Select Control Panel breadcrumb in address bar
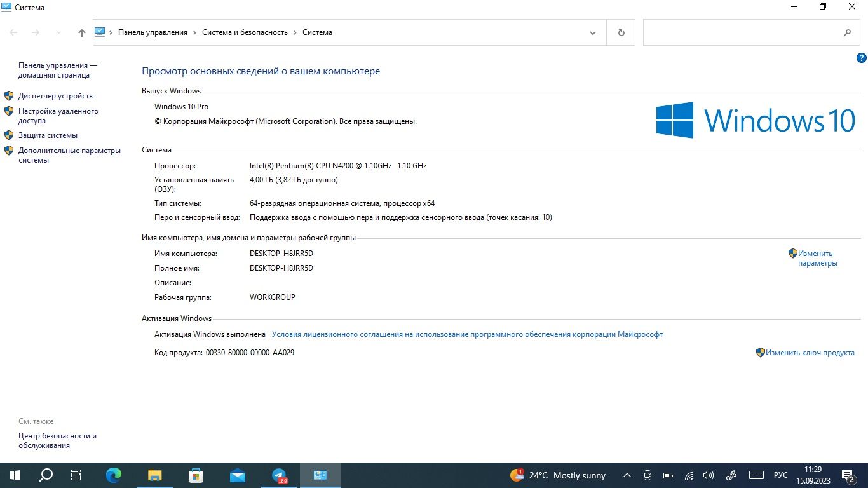Viewport: 868px width, 488px height. coord(153,32)
